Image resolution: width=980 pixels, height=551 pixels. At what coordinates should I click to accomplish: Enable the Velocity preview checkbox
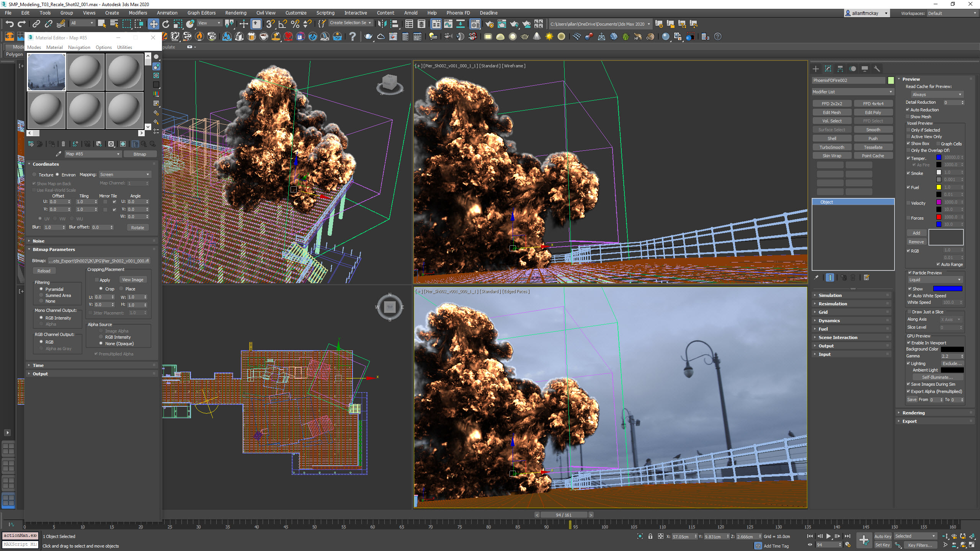pyautogui.click(x=908, y=203)
